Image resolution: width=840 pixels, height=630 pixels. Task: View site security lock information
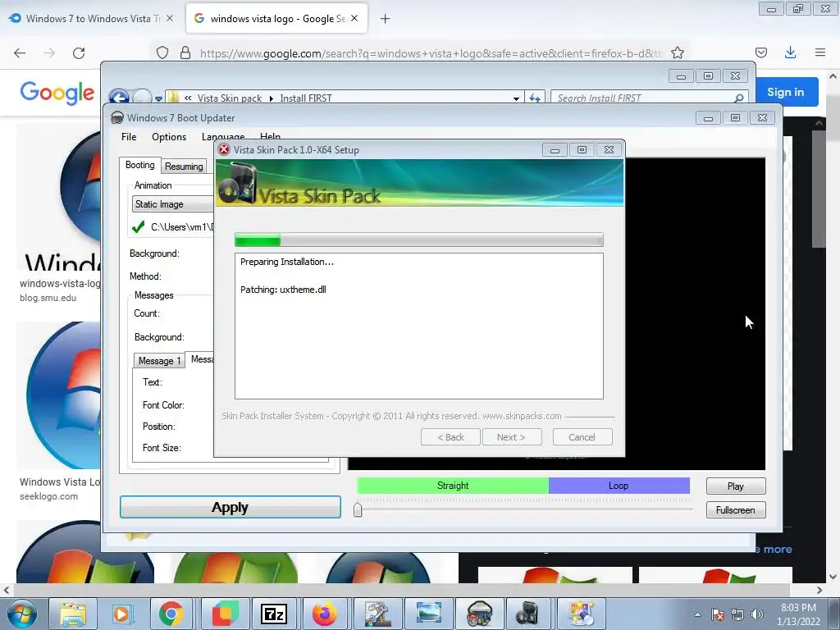pos(185,53)
